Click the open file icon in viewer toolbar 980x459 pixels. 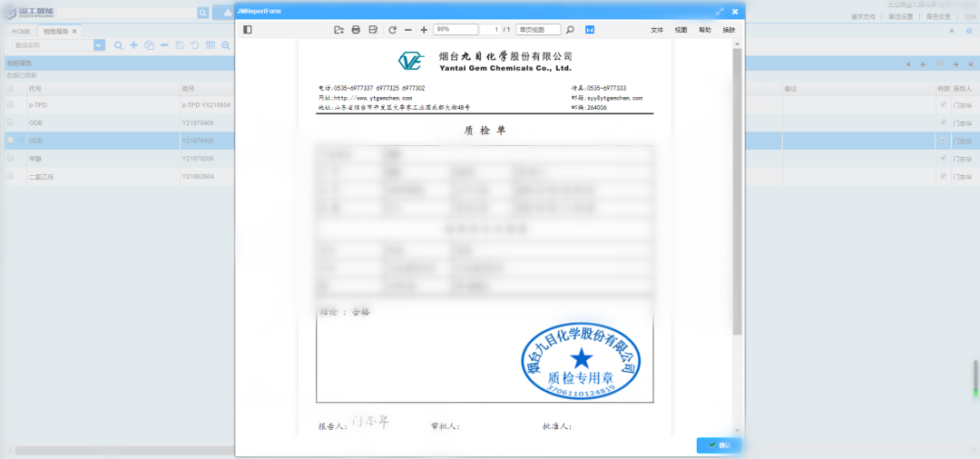click(x=338, y=30)
